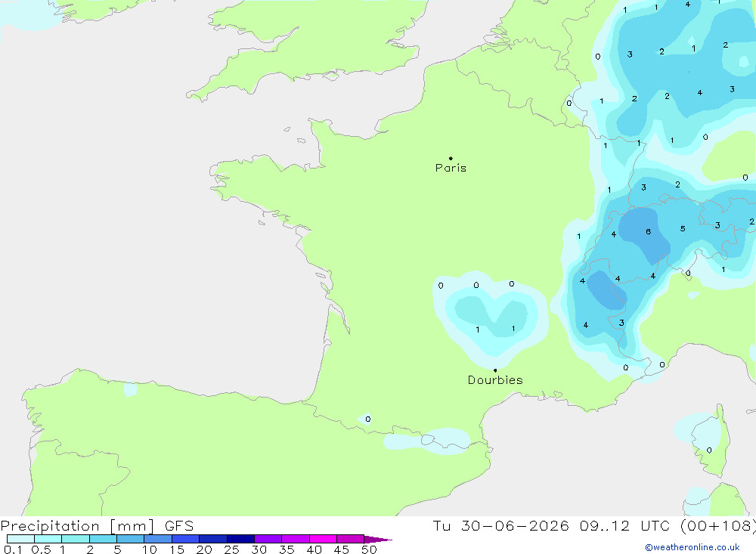Click the 20 to 25 mm legend swatch
The width and height of the screenshot is (756, 554).
[213, 539]
